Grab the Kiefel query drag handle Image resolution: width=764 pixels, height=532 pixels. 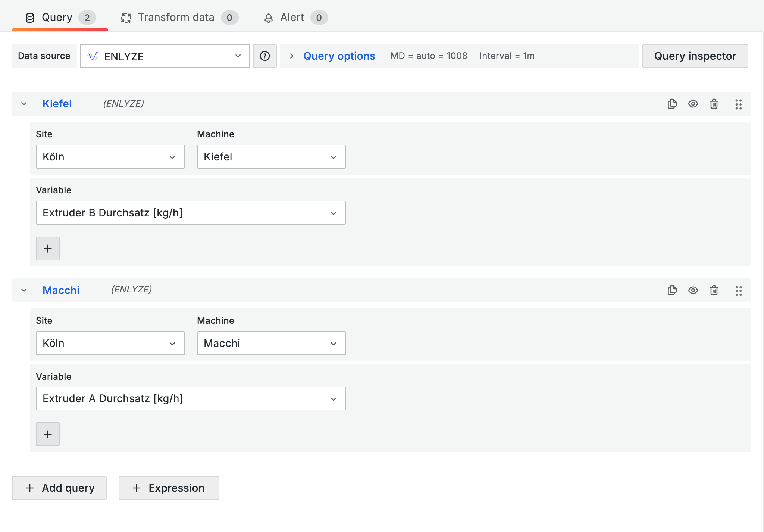click(738, 104)
